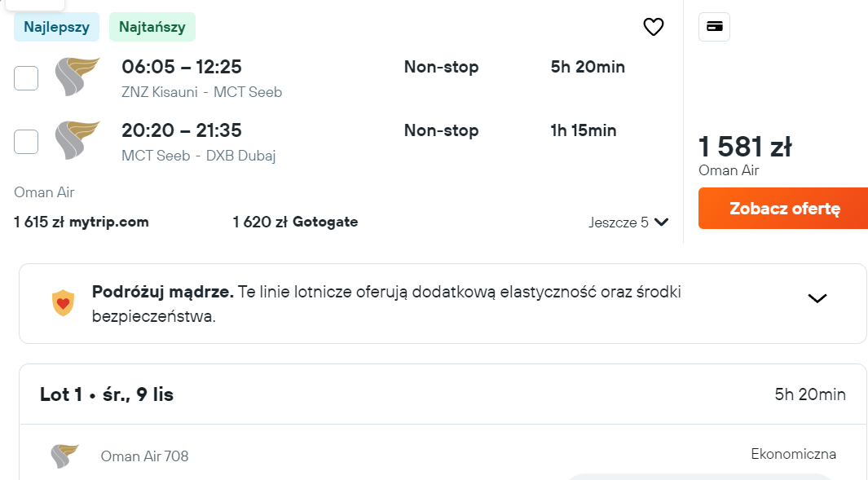Screen dimensions: 868x480
Task: Click the Lot 1 śr., 9 lis header
Action: pos(107,394)
